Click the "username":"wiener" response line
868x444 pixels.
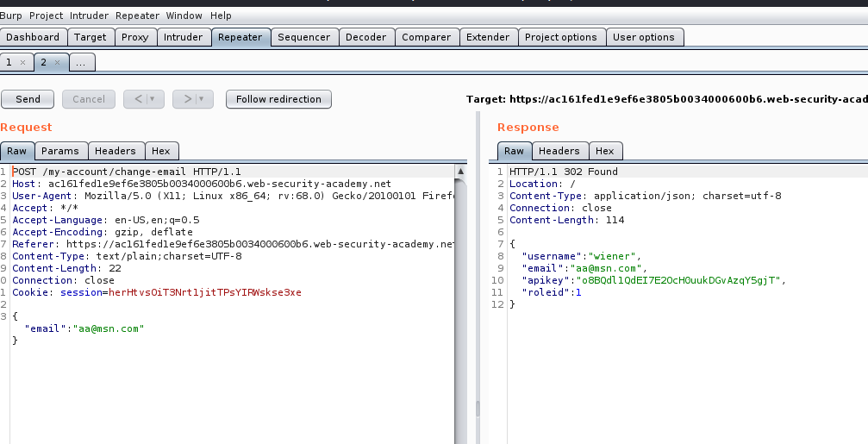581,256
